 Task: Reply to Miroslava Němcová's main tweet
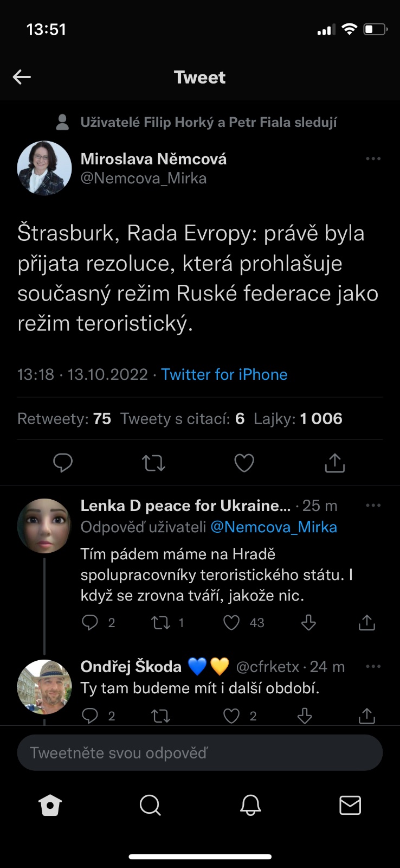click(63, 463)
